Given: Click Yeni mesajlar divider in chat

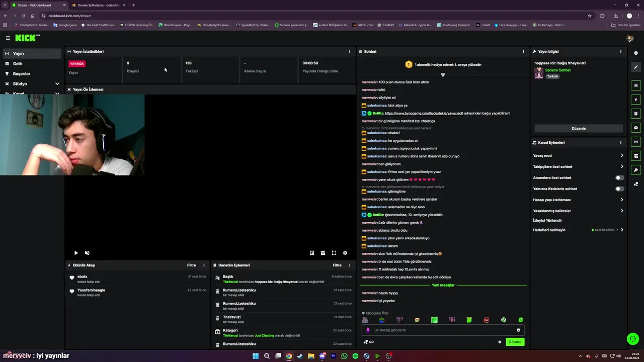Looking at the screenshot, I should (443, 285).
